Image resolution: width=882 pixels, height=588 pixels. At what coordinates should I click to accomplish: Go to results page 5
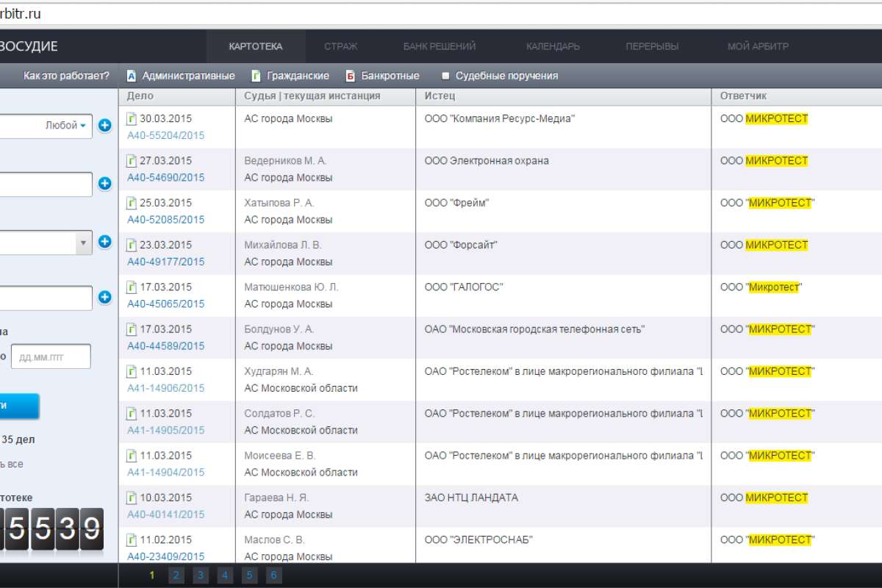point(249,576)
